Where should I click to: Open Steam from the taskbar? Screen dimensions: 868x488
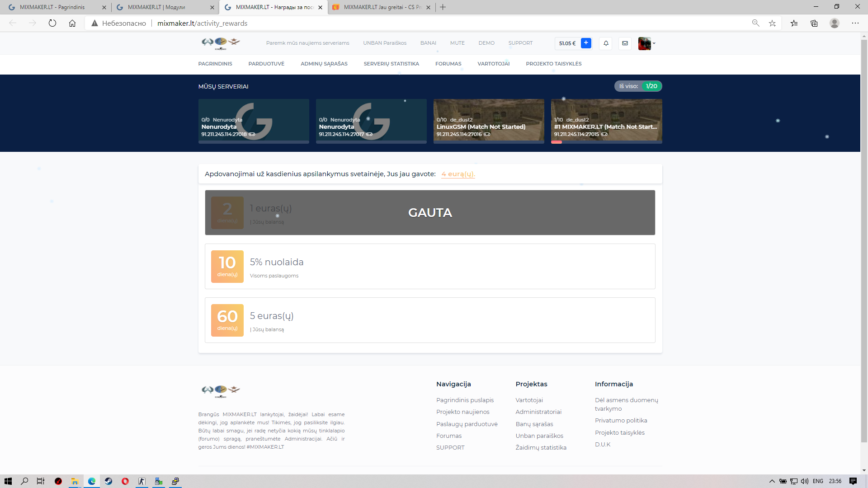point(108,481)
